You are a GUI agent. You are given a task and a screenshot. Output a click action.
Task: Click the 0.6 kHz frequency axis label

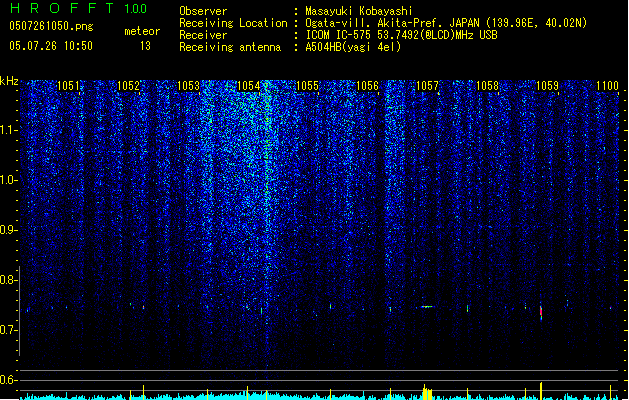point(9,380)
